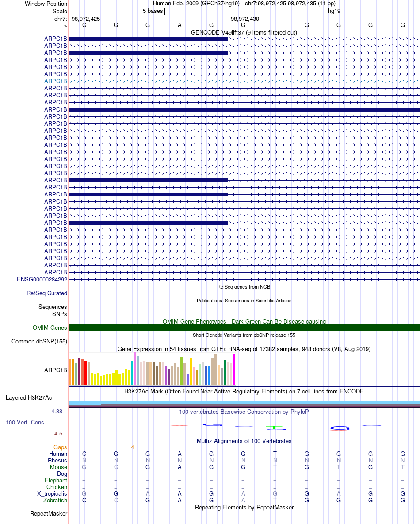Click the "OMIM Genes" track label
This screenshot has width=420, height=524.
[50, 328]
